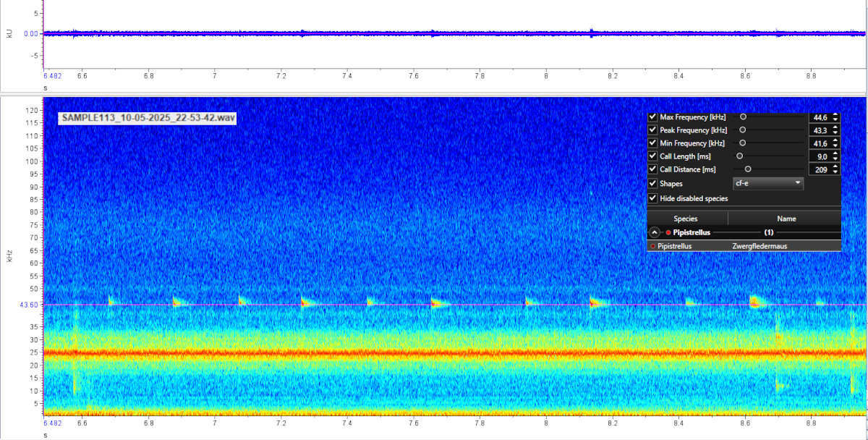Increase Min Frequency using the up arrow
This screenshot has width=868, height=440.
pos(835,140)
